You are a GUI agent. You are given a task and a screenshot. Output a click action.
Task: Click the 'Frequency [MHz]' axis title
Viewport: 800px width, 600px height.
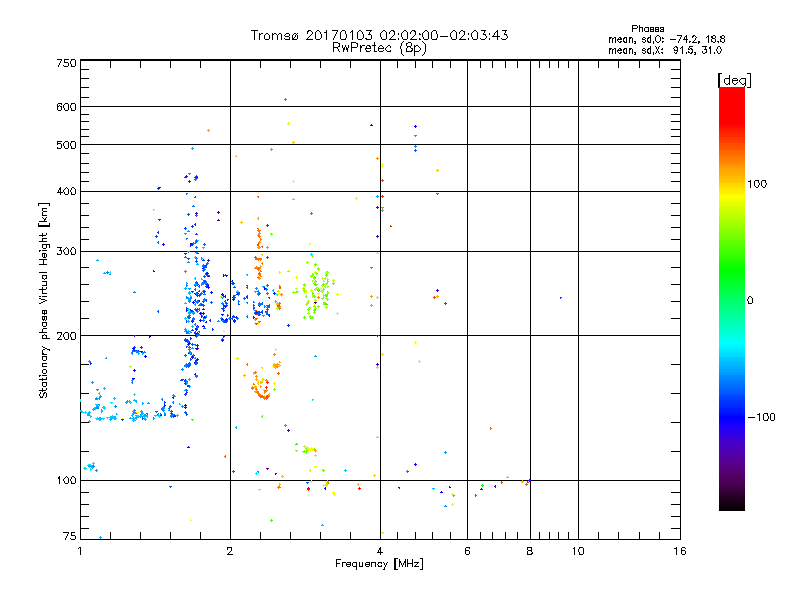[379, 564]
